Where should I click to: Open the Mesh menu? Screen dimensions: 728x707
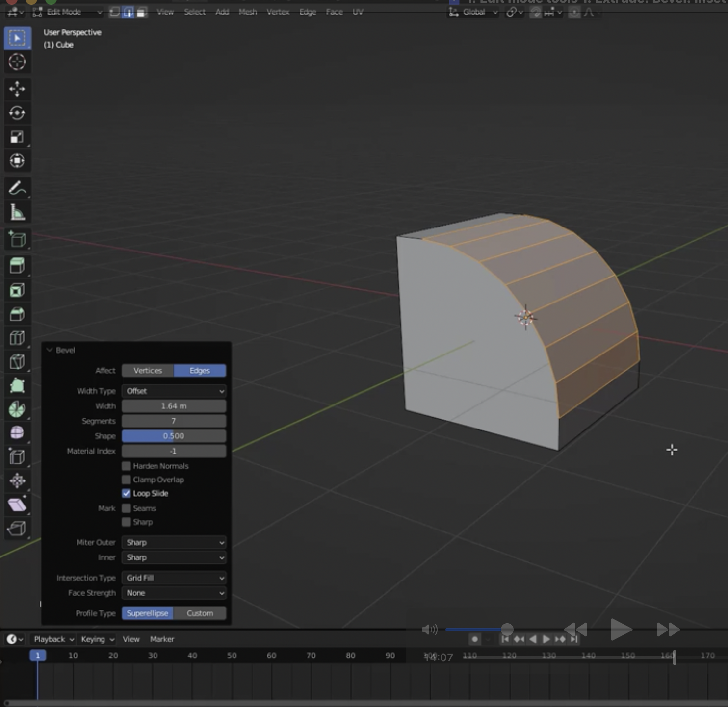(248, 12)
